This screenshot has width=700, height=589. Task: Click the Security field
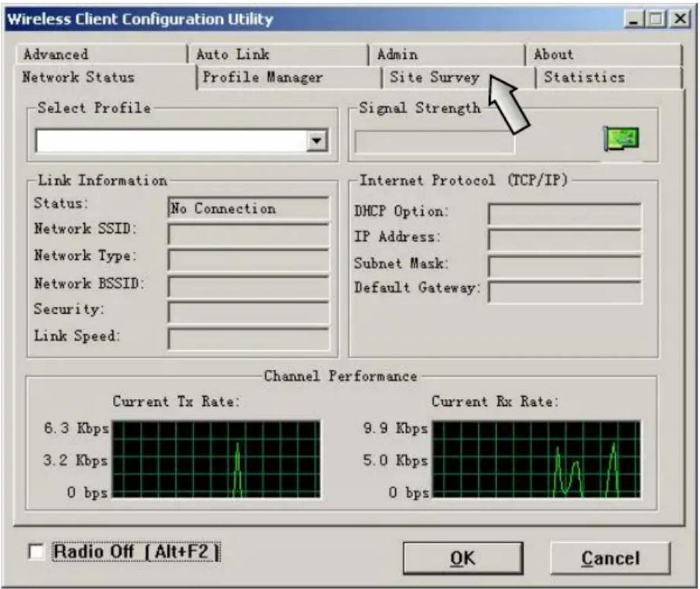click(248, 313)
